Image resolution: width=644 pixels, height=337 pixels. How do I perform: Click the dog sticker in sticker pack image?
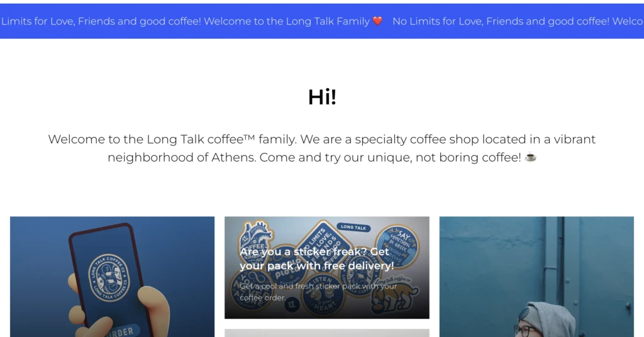tap(394, 296)
